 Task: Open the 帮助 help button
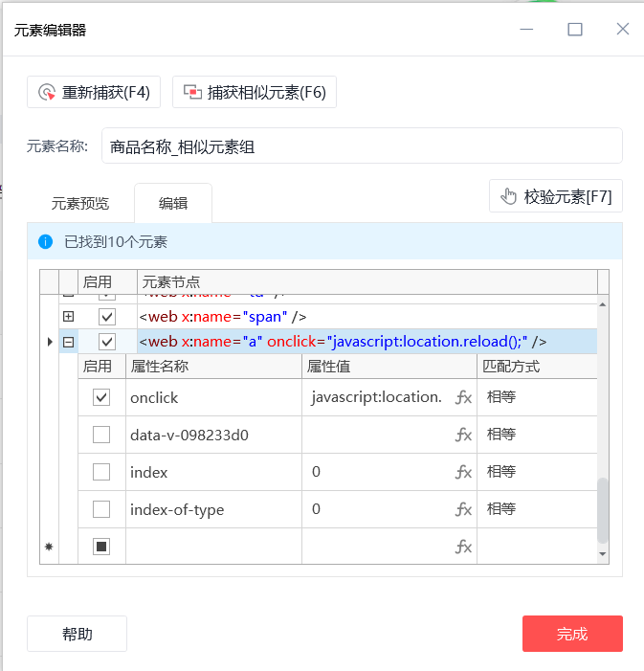pos(77,634)
